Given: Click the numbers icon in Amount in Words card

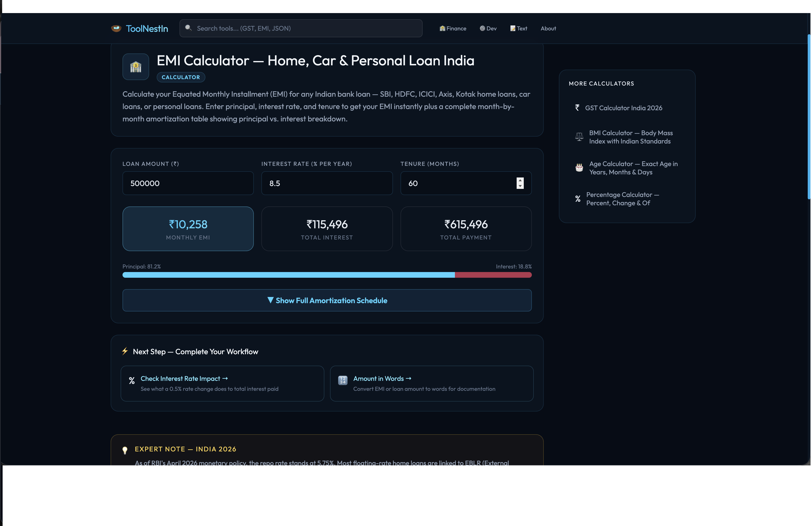Looking at the screenshot, I should tap(343, 381).
